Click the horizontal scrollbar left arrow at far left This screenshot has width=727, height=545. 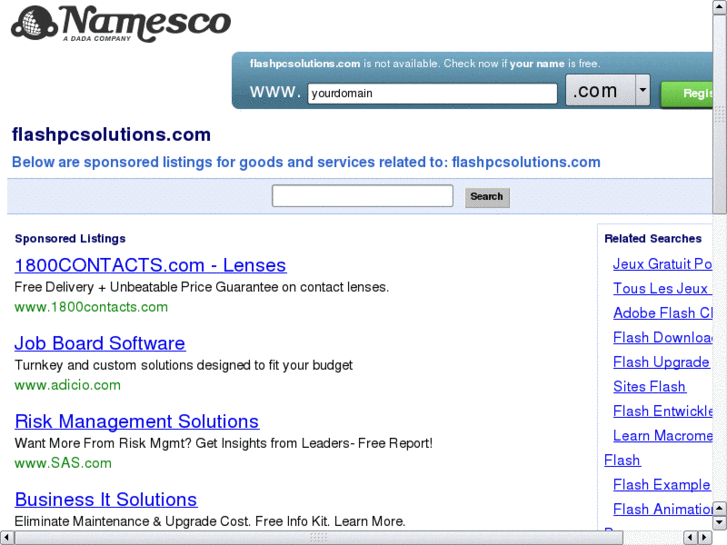point(6,538)
